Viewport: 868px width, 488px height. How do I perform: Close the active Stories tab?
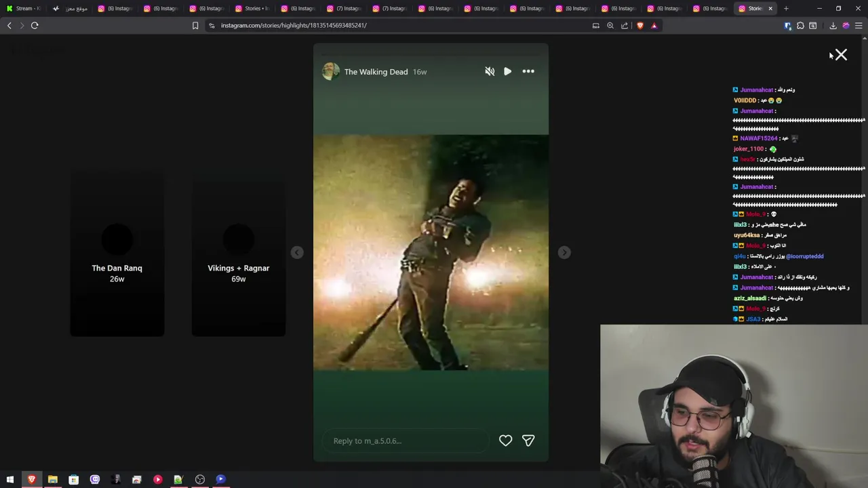click(770, 8)
